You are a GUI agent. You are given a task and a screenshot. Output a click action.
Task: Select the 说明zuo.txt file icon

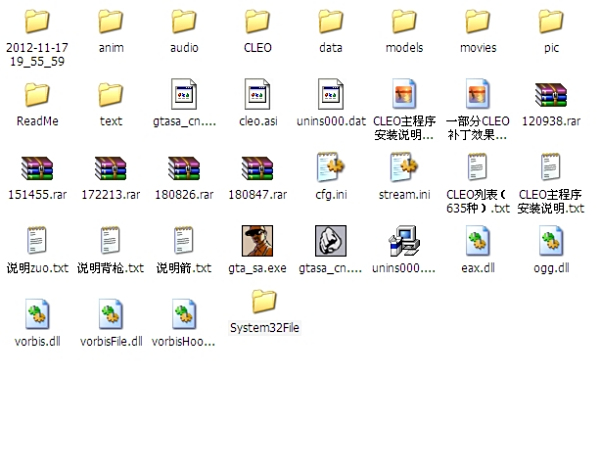coord(37,240)
